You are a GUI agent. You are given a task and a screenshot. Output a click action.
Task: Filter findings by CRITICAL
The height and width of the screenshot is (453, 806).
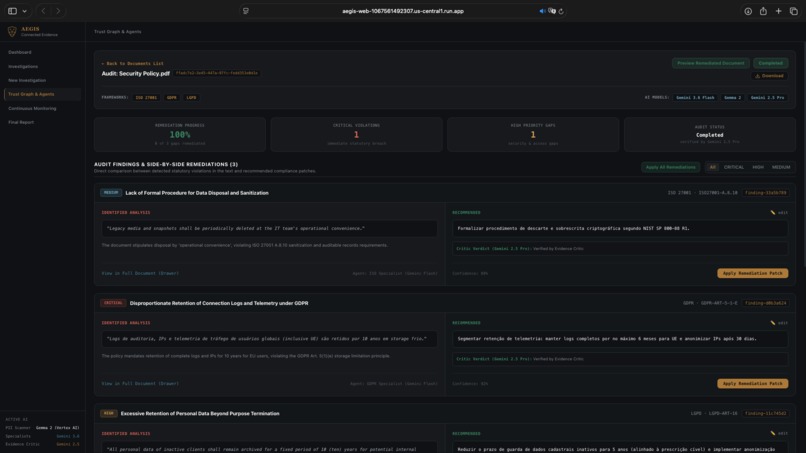point(734,167)
